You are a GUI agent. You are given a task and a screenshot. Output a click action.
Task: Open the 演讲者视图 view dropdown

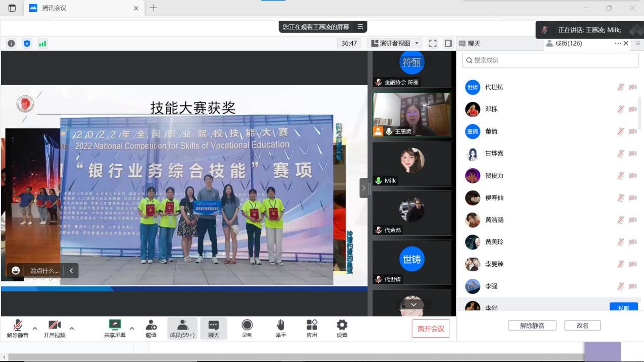[395, 44]
